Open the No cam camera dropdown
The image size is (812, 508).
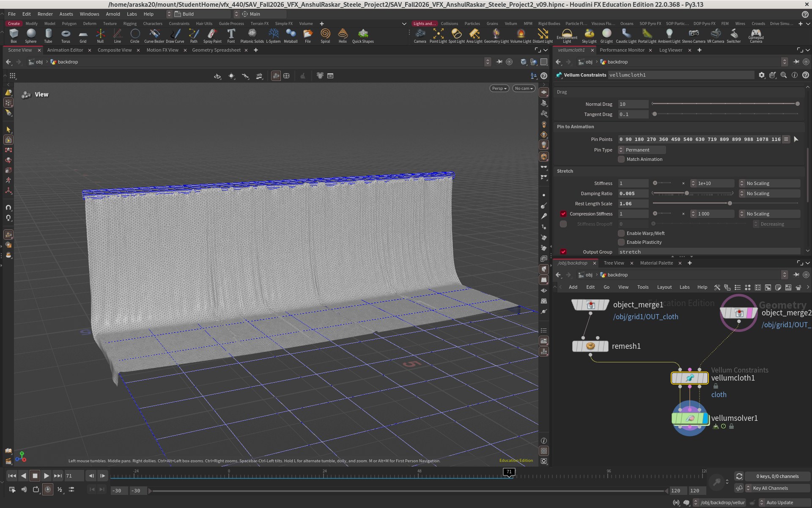click(524, 88)
